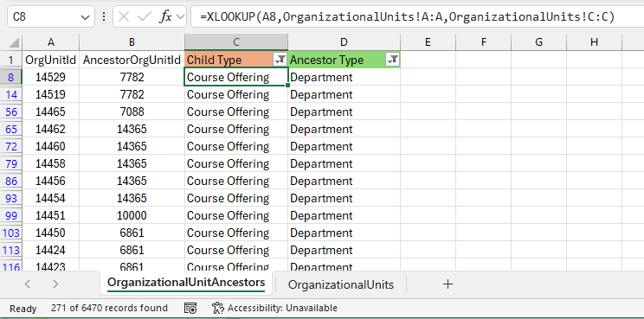Open the Ancestor Type filter dropdown
The width and height of the screenshot is (644, 319).
pyautogui.click(x=393, y=60)
